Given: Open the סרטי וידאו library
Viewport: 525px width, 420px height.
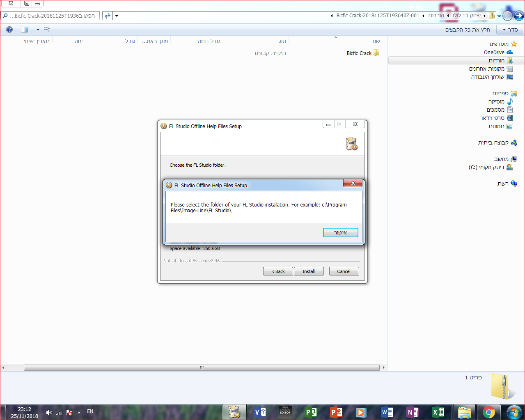Looking at the screenshot, I should point(497,118).
